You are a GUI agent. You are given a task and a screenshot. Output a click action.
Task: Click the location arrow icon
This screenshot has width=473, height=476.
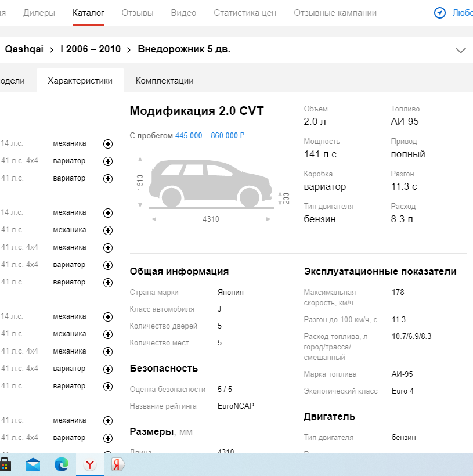tap(439, 13)
